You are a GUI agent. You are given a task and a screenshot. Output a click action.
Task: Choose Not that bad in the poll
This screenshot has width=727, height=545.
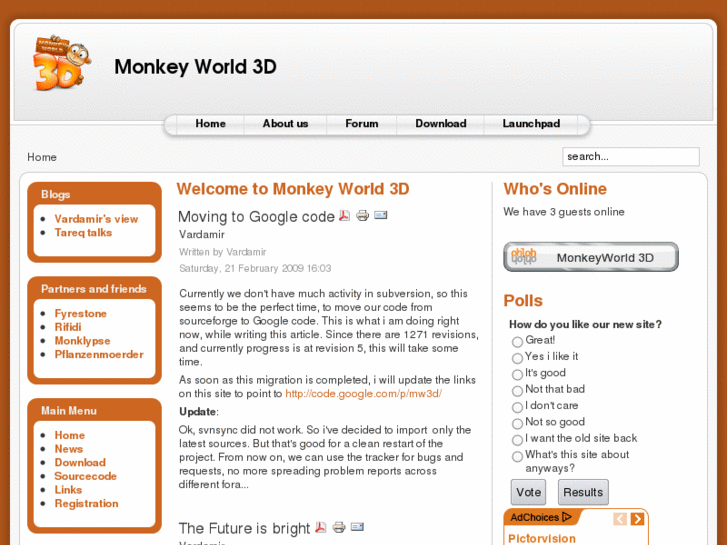point(517,391)
